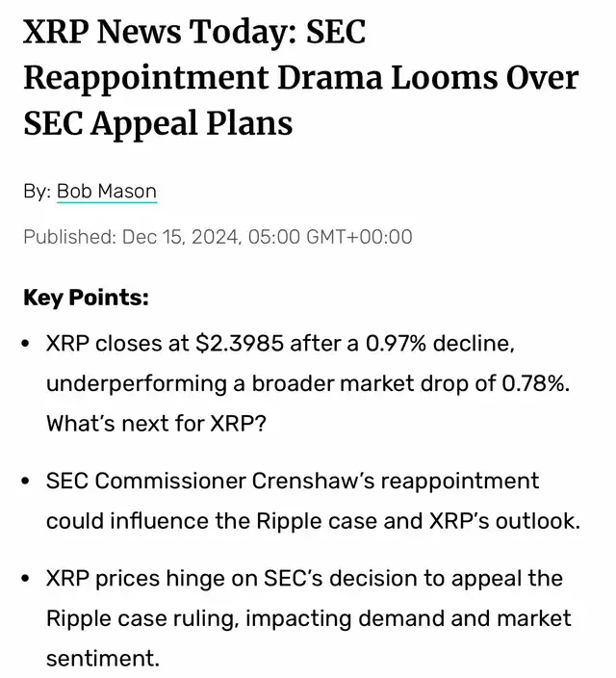Click the 'By:' byline label

click(37, 191)
